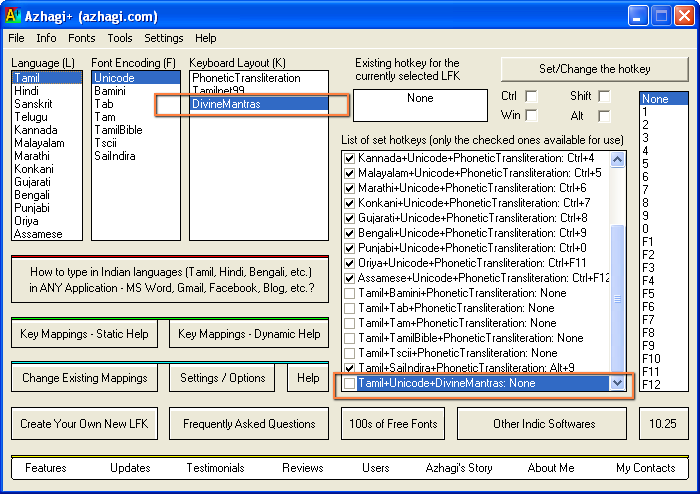Choose Tab font encoding
The height and width of the screenshot is (494, 700).
[136, 104]
